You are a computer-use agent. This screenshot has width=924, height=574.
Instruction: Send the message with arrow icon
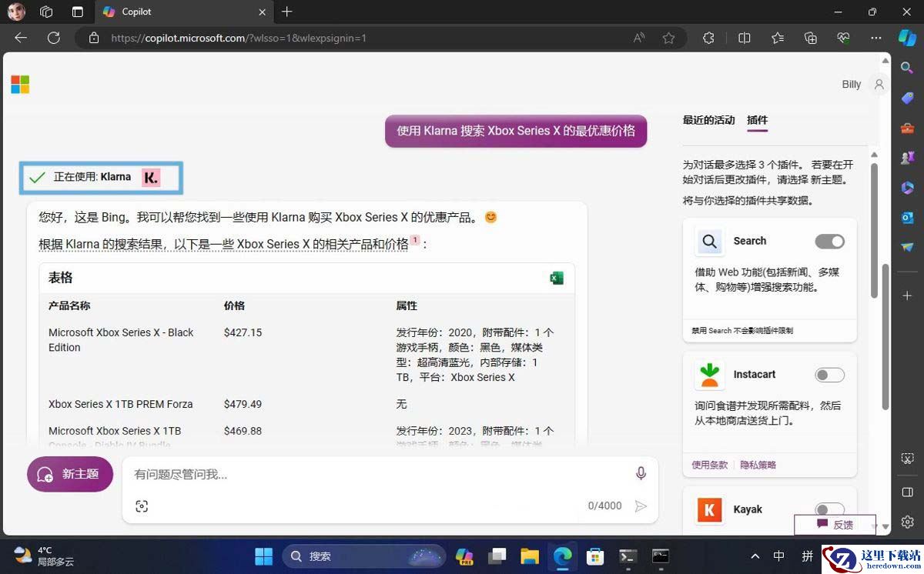pyautogui.click(x=640, y=506)
